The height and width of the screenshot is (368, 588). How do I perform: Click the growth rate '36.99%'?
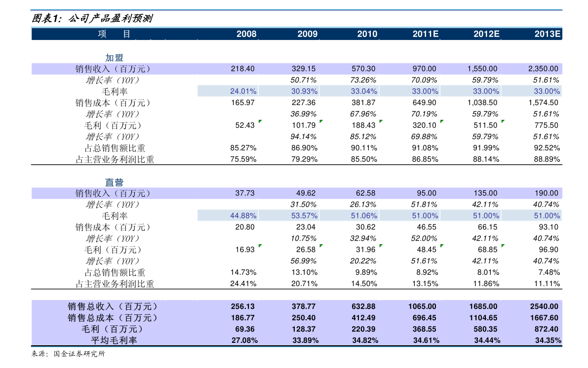pos(303,114)
